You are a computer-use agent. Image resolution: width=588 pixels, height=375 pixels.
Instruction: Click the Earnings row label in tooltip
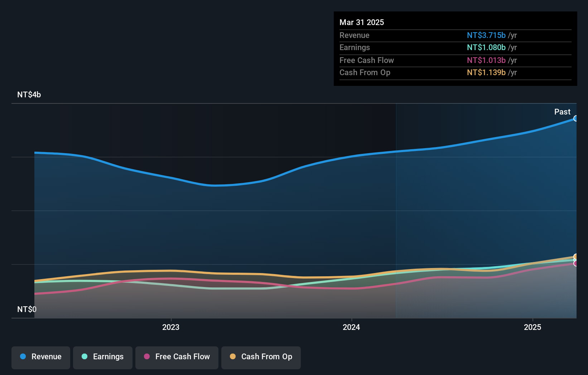[355, 47]
